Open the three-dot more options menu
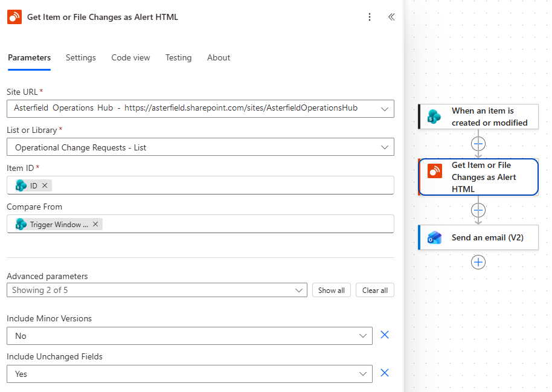The image size is (552, 392). pyautogui.click(x=369, y=17)
